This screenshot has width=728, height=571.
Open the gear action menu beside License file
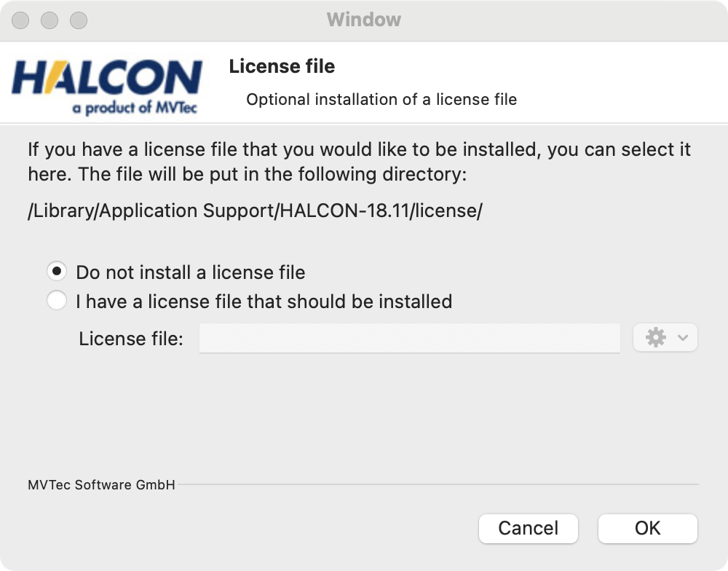(665, 337)
